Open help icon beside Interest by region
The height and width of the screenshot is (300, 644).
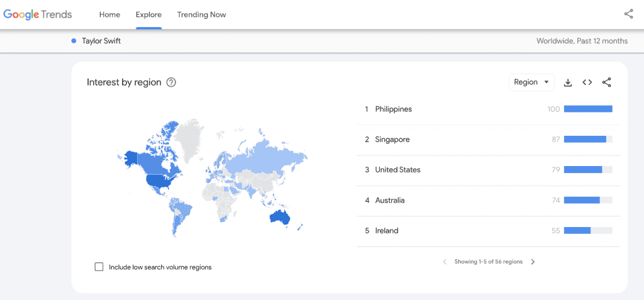(x=171, y=82)
